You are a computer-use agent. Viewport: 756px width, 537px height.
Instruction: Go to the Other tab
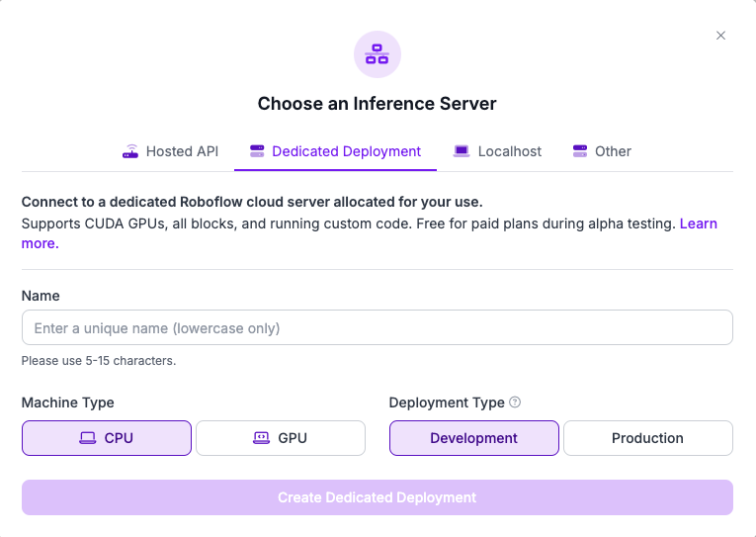602,151
